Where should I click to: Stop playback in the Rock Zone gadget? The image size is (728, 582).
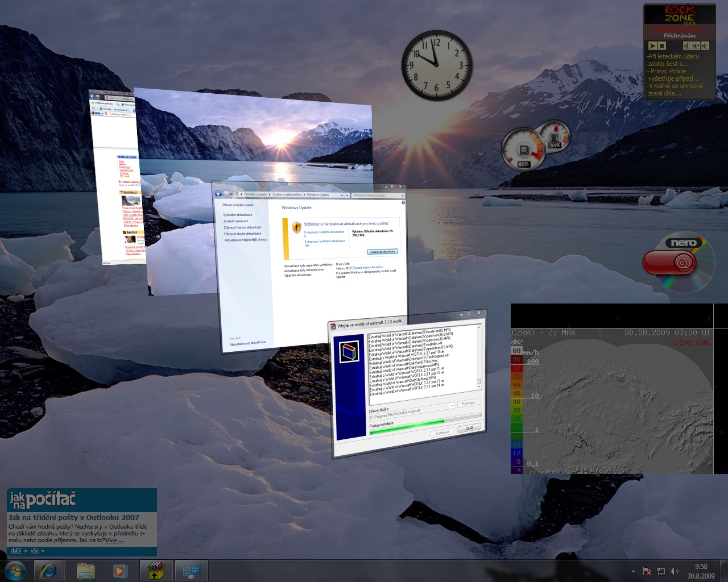pos(662,45)
